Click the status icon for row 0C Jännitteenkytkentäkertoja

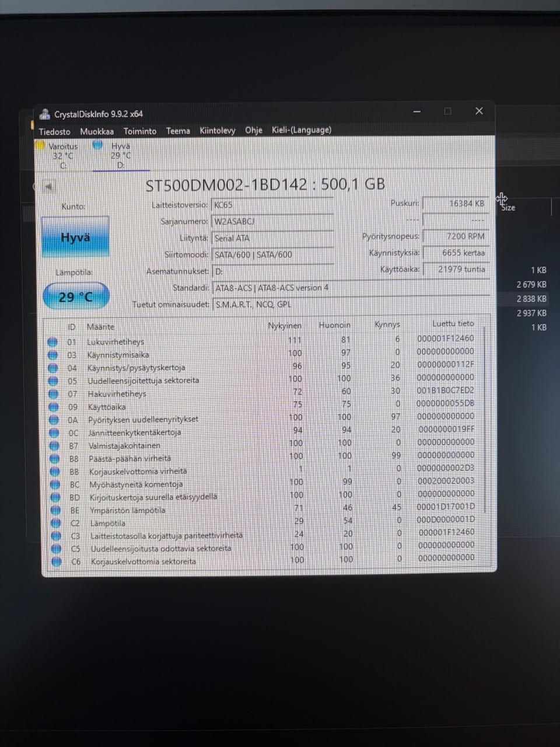(x=54, y=433)
